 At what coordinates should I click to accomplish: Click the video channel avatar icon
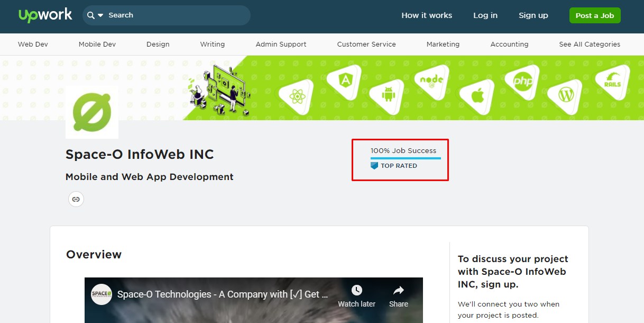coord(102,294)
